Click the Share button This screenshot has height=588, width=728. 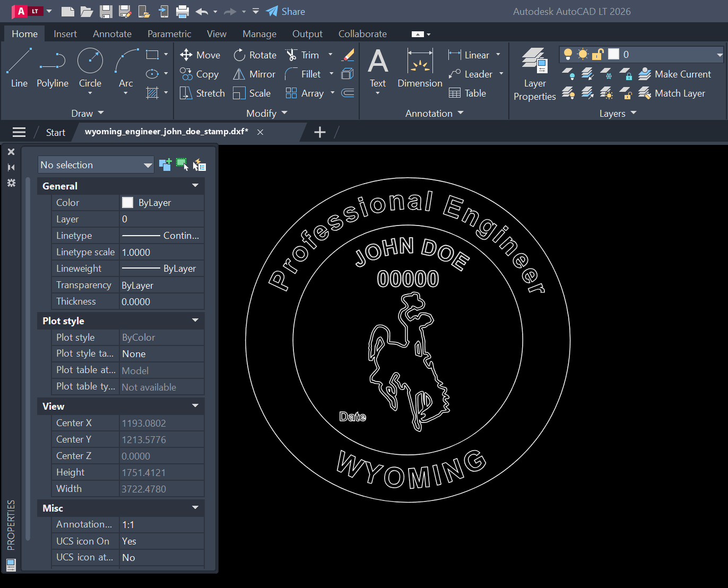[x=285, y=11]
